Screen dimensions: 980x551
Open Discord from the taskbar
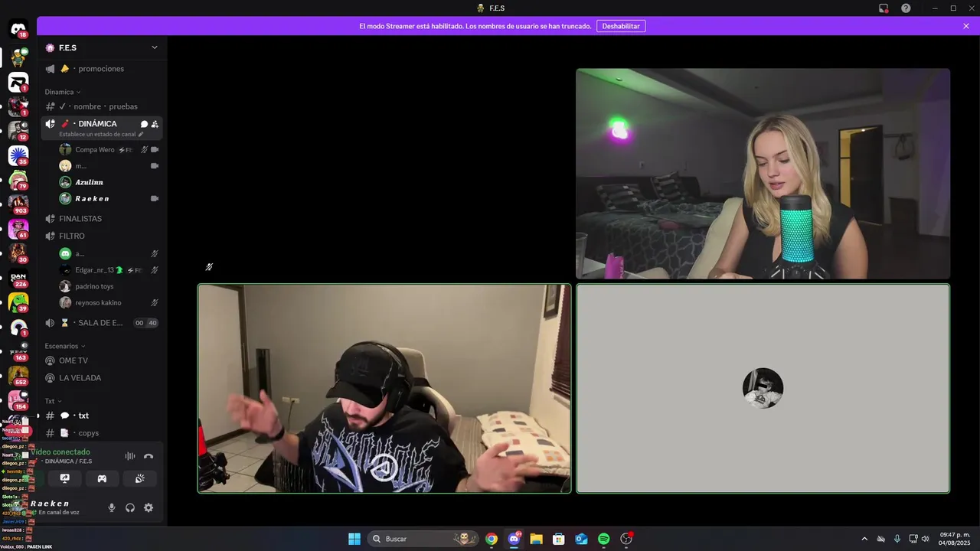pyautogui.click(x=514, y=539)
